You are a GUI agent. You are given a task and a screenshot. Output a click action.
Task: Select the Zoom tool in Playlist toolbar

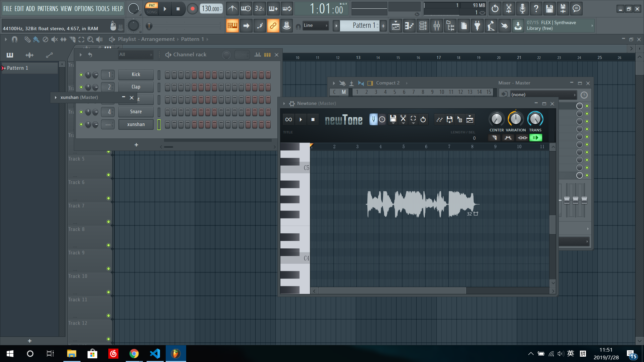click(x=90, y=40)
